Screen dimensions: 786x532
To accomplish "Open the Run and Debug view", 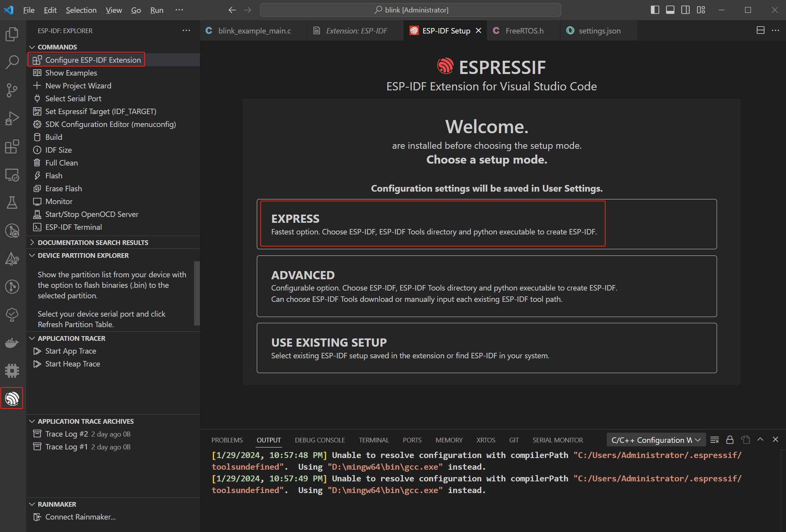I will point(12,118).
